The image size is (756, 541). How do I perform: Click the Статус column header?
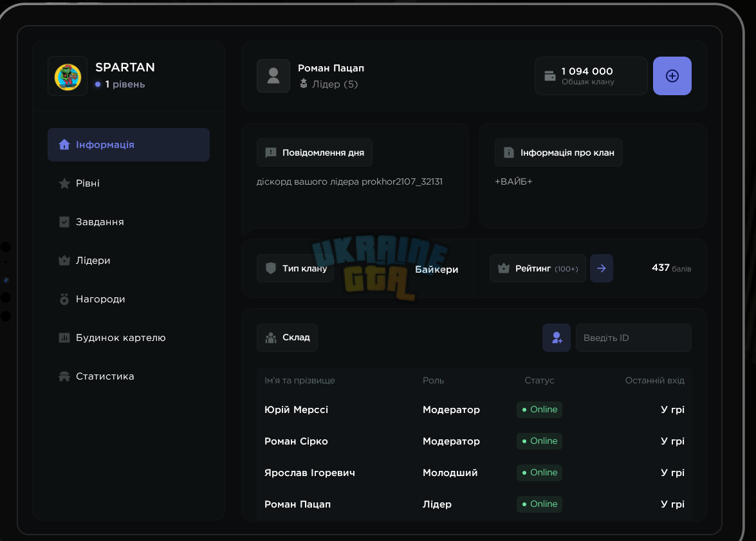click(x=539, y=380)
